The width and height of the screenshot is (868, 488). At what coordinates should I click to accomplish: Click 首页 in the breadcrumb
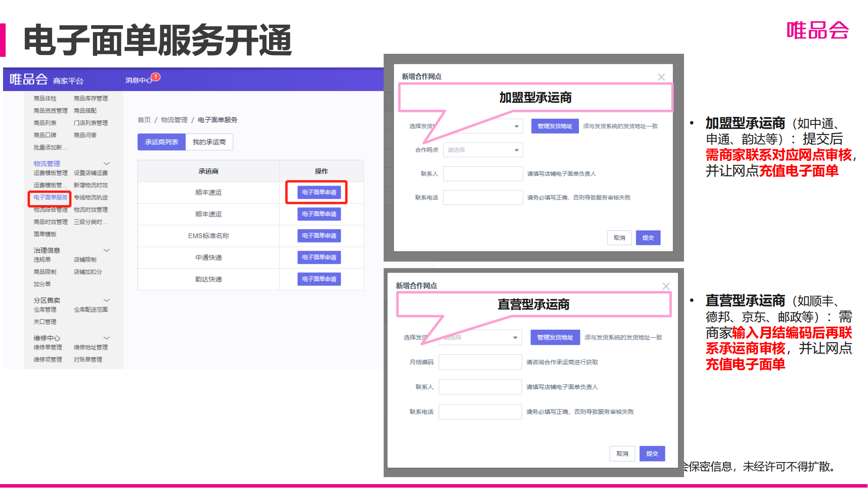coord(144,120)
